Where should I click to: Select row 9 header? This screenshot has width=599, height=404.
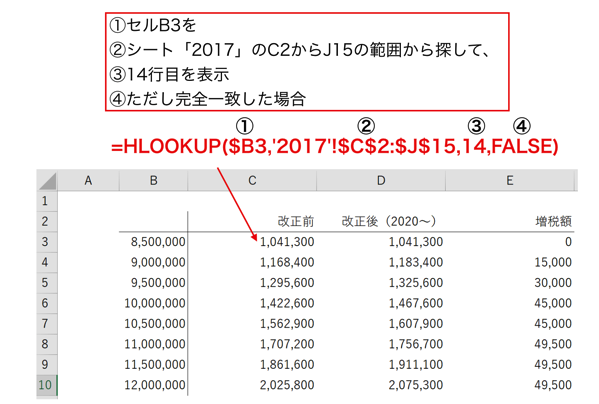click(x=47, y=365)
